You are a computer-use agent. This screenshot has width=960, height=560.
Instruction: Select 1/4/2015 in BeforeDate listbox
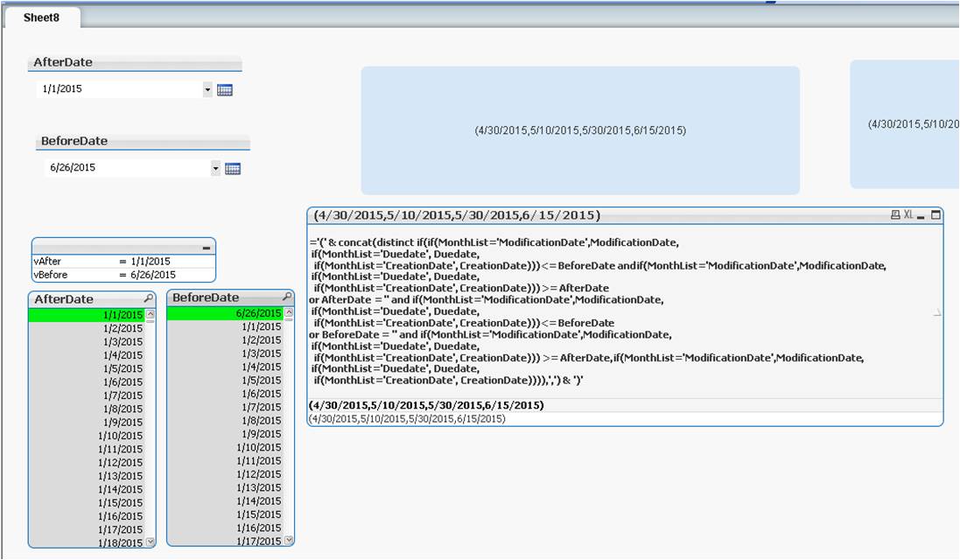[225, 367]
